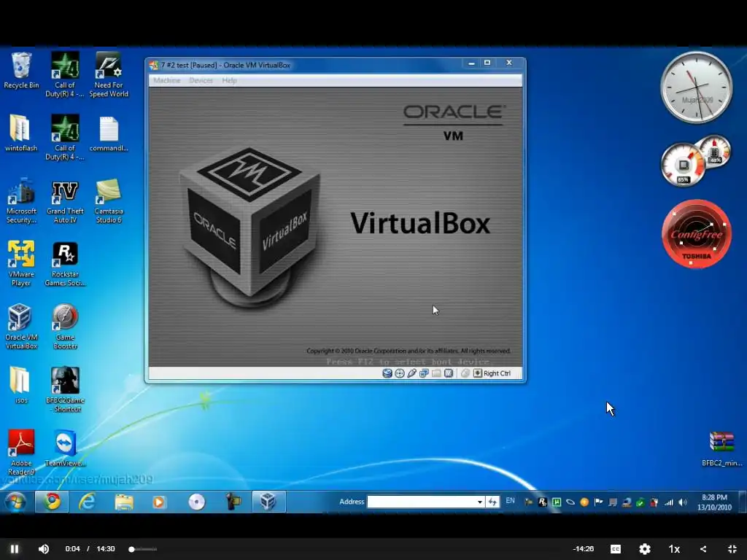Select the Microsoft Security Essentials shortcut
Image resolution: width=747 pixels, height=560 pixels.
(x=21, y=201)
